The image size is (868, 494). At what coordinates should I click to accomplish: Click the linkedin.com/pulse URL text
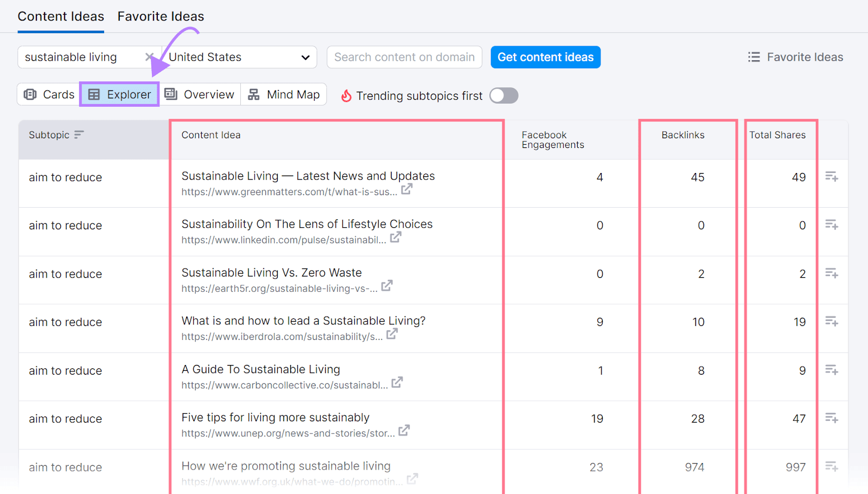(284, 240)
